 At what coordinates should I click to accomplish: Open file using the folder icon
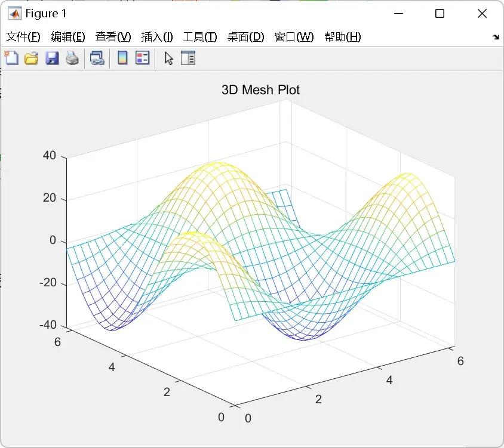(x=32, y=58)
